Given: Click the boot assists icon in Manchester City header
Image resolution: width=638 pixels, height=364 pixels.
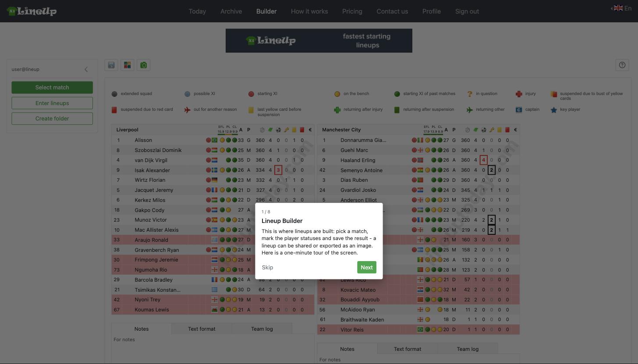Looking at the screenshot, I should coord(492,130).
